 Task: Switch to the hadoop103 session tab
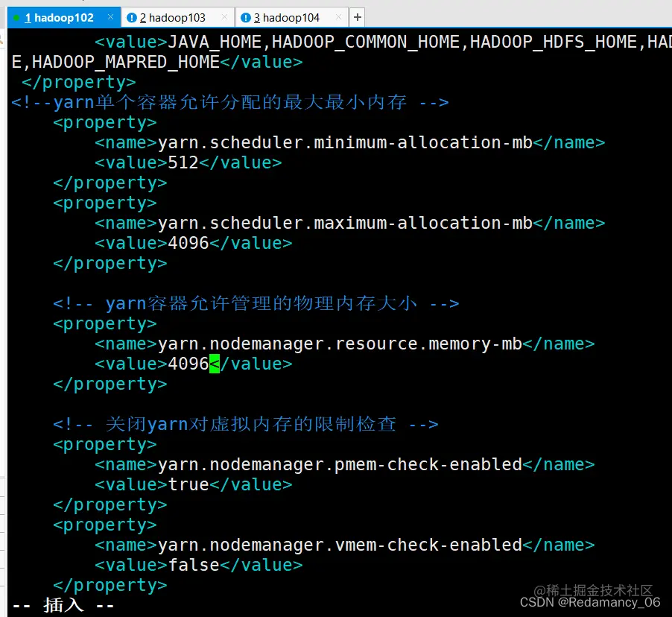click(178, 18)
